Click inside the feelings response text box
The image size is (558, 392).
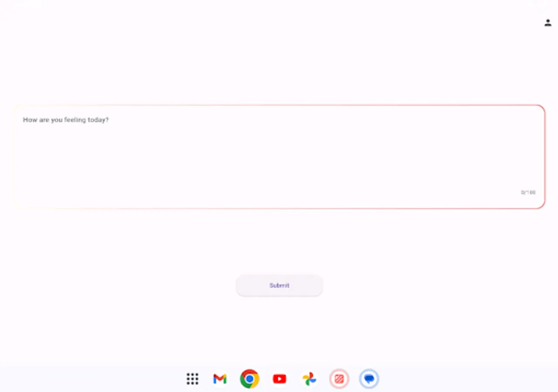[279, 157]
